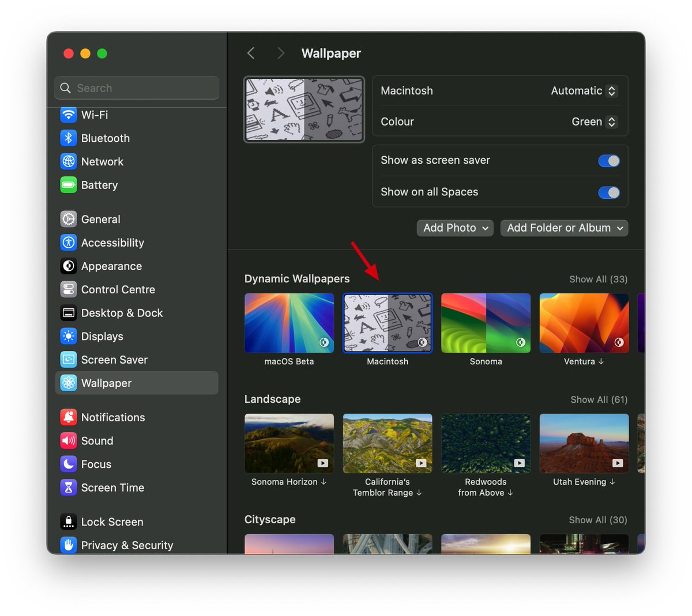692x616 pixels.
Task: Select Notifications in the sidebar
Action: point(137,417)
